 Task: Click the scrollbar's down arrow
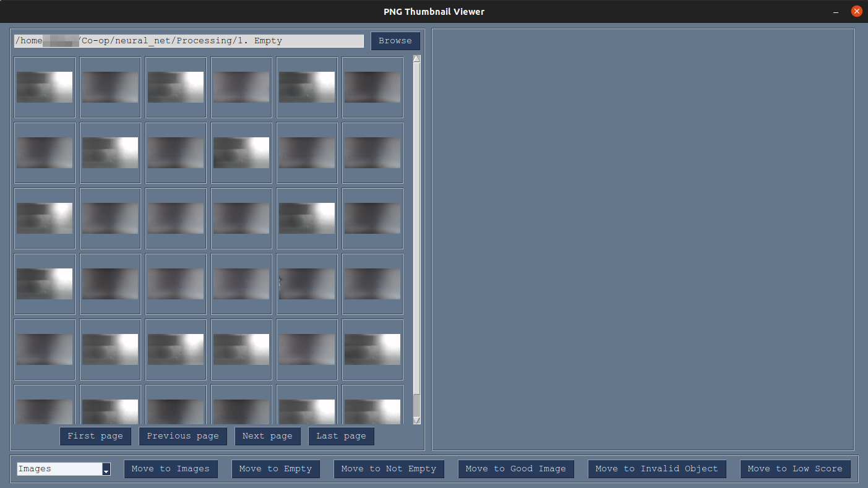[x=416, y=419]
